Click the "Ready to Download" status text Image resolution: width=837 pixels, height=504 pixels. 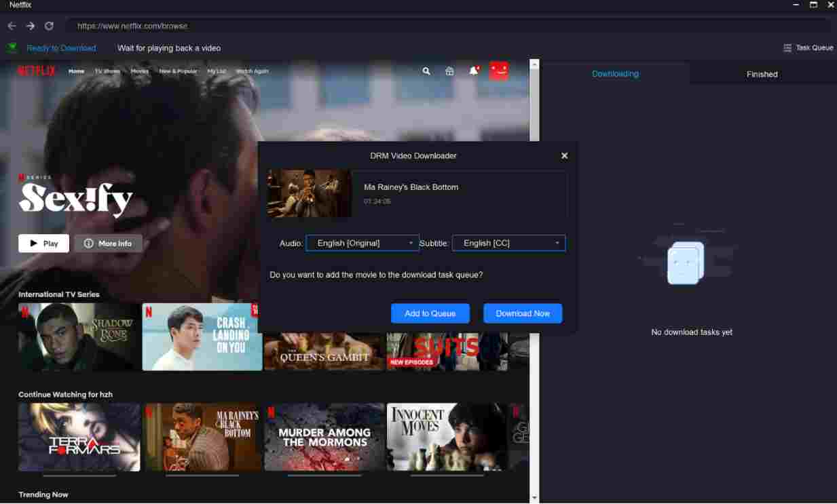point(61,48)
